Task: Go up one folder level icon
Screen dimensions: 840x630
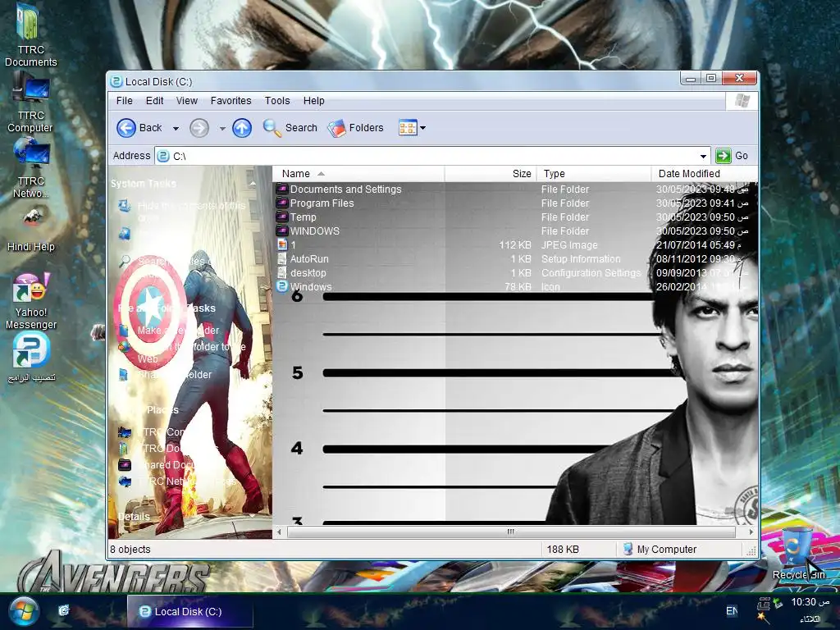Action: click(x=242, y=128)
